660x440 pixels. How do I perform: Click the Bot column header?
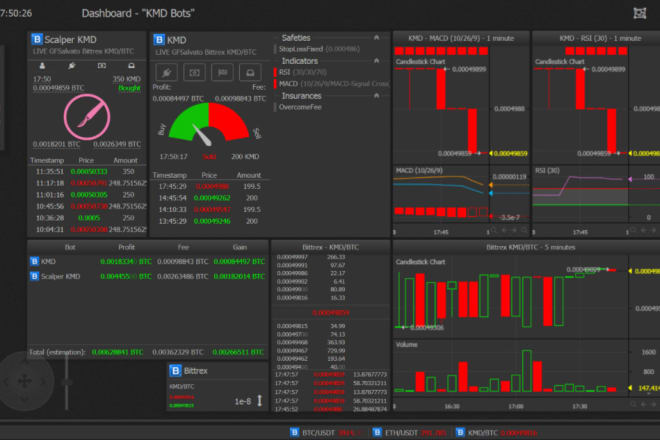click(x=70, y=247)
